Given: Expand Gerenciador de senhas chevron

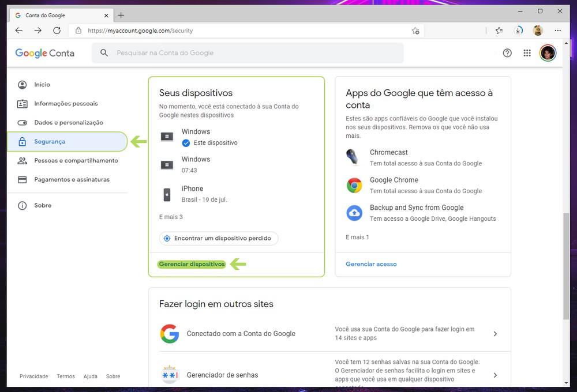Looking at the screenshot, I should (x=494, y=375).
